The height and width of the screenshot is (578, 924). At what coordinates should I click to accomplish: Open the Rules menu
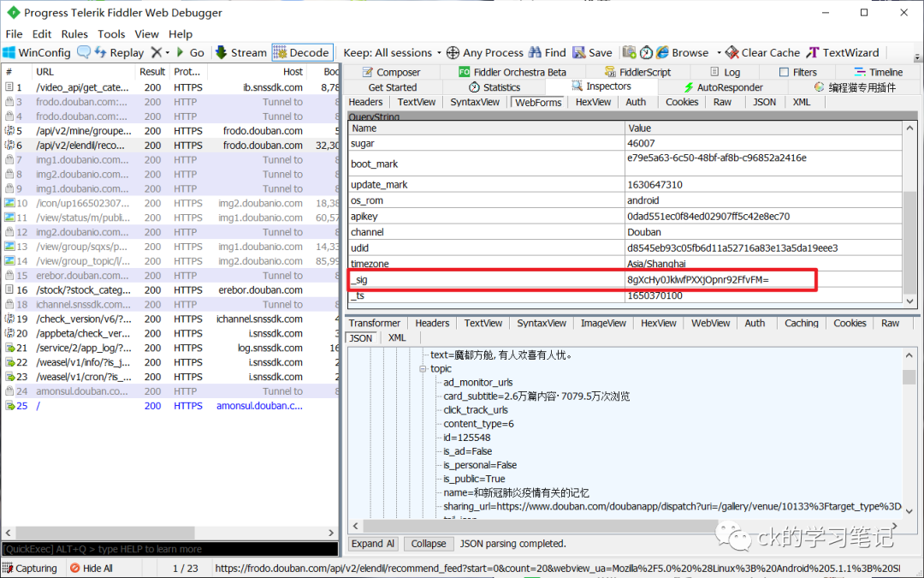tap(74, 33)
